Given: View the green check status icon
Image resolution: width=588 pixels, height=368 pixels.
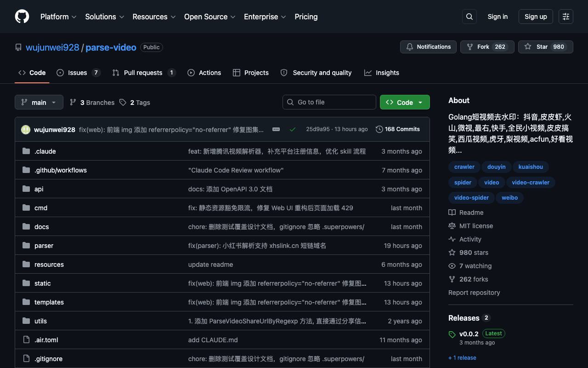Looking at the screenshot, I should click(x=292, y=129).
